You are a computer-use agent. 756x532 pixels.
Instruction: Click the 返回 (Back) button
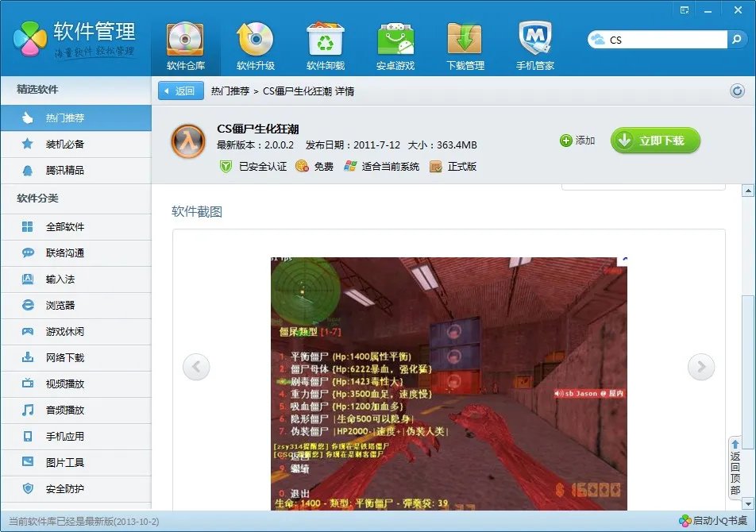(x=180, y=91)
